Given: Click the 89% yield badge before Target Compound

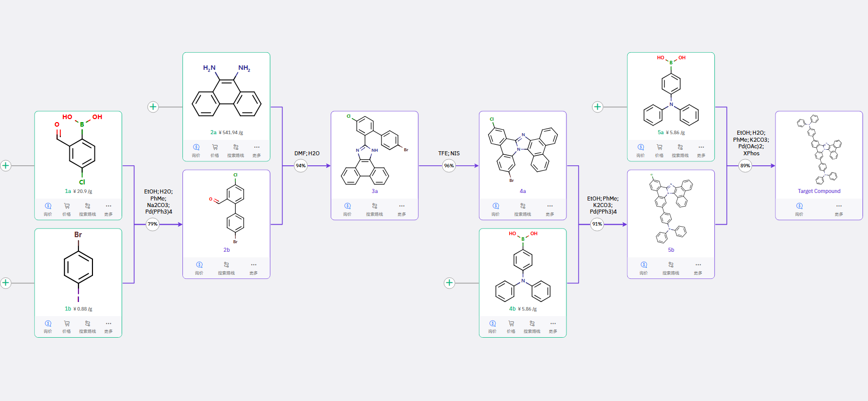Looking at the screenshot, I should tap(745, 165).
